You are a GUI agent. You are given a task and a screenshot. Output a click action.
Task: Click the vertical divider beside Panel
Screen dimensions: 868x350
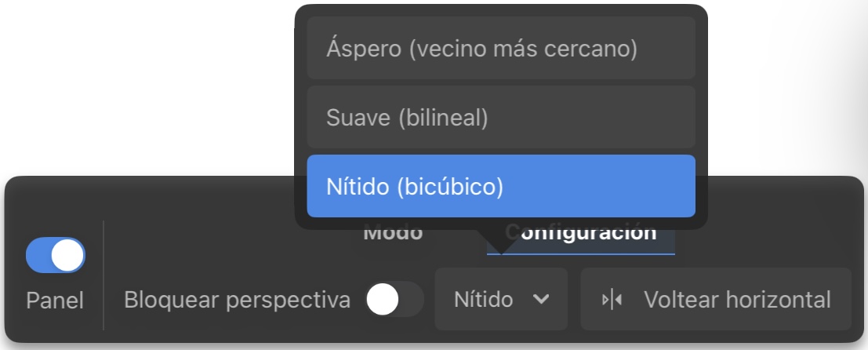pyautogui.click(x=104, y=275)
